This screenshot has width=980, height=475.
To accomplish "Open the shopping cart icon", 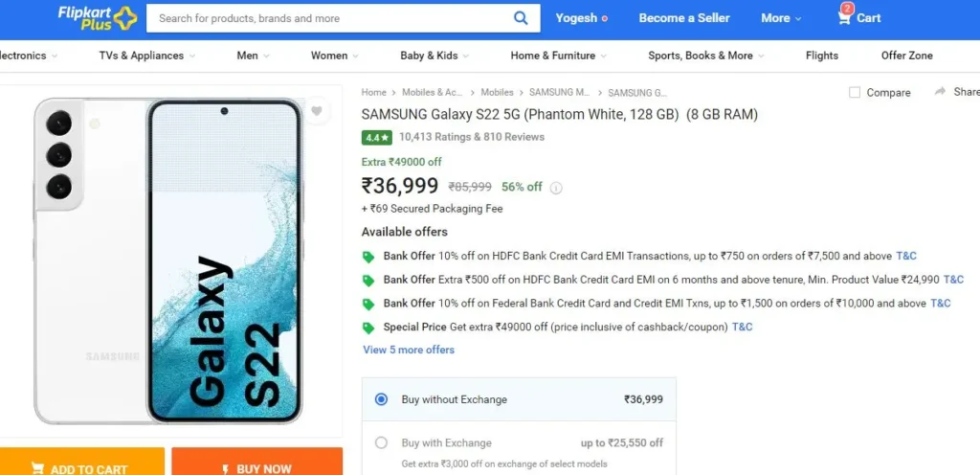I will (x=844, y=17).
